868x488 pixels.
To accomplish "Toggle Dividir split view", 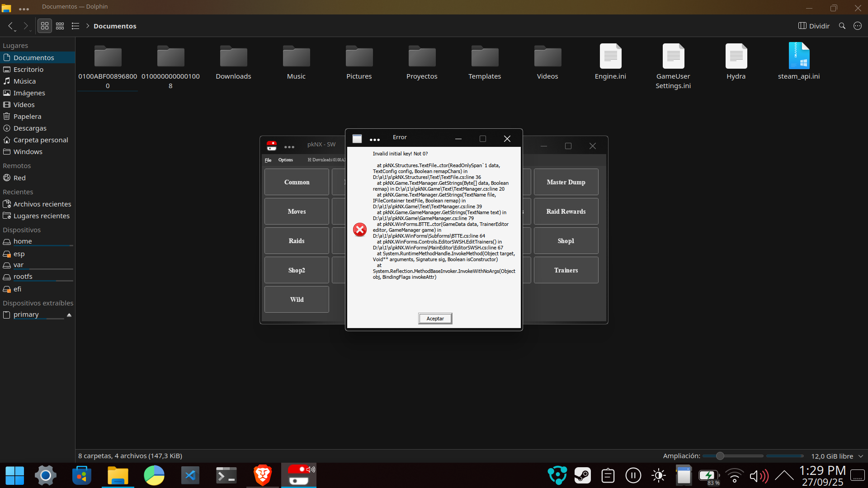I will [x=814, y=26].
